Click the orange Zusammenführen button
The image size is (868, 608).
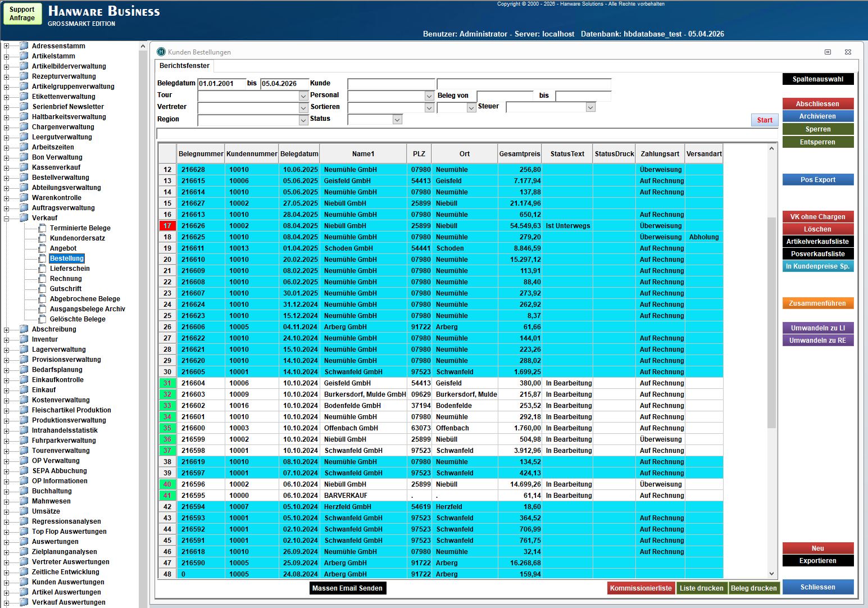[x=817, y=303]
